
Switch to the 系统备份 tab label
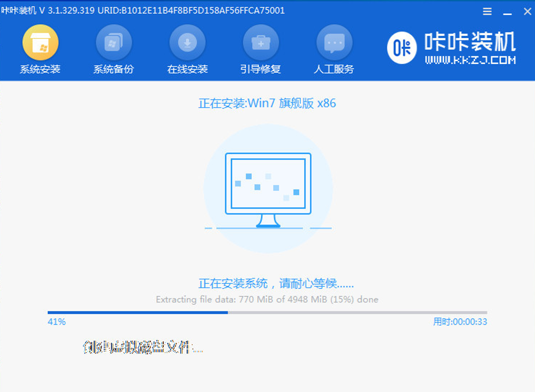(x=114, y=69)
